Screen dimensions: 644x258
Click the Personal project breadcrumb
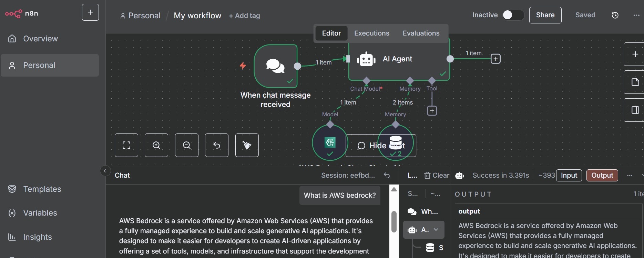click(x=140, y=16)
